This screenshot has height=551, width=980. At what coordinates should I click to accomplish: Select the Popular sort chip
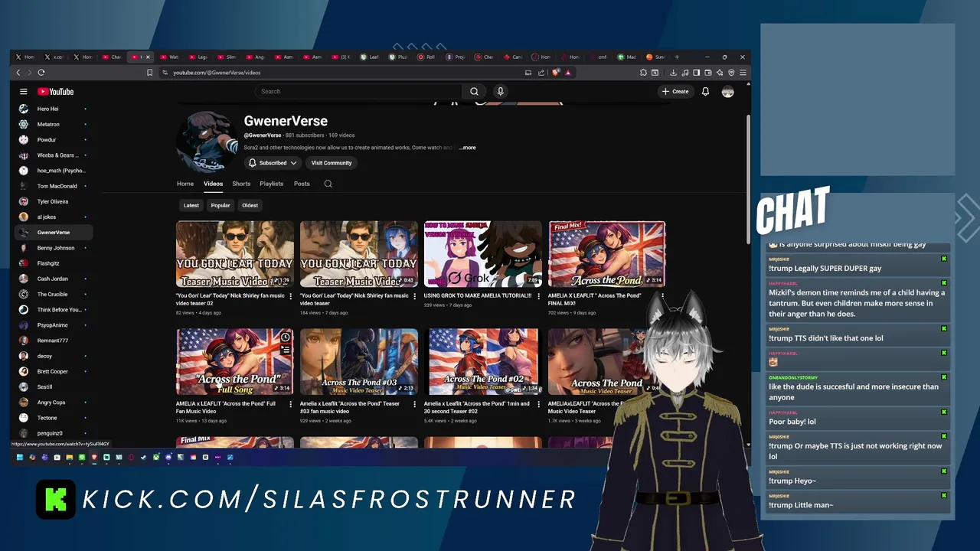click(x=220, y=205)
